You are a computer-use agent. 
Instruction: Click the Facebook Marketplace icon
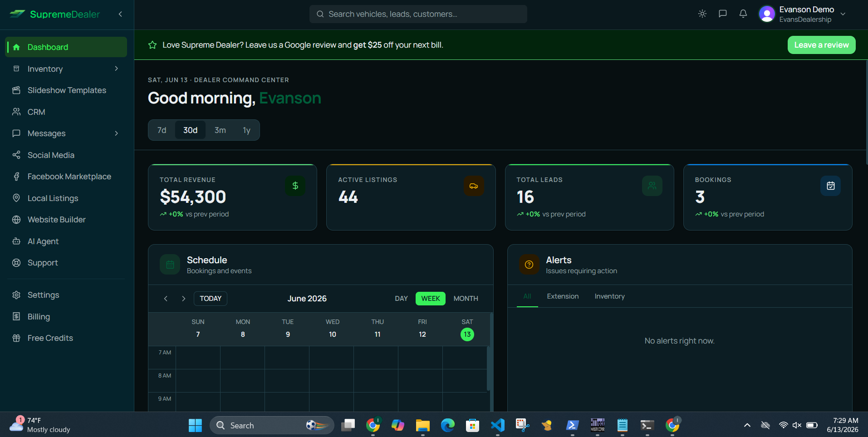tap(16, 177)
